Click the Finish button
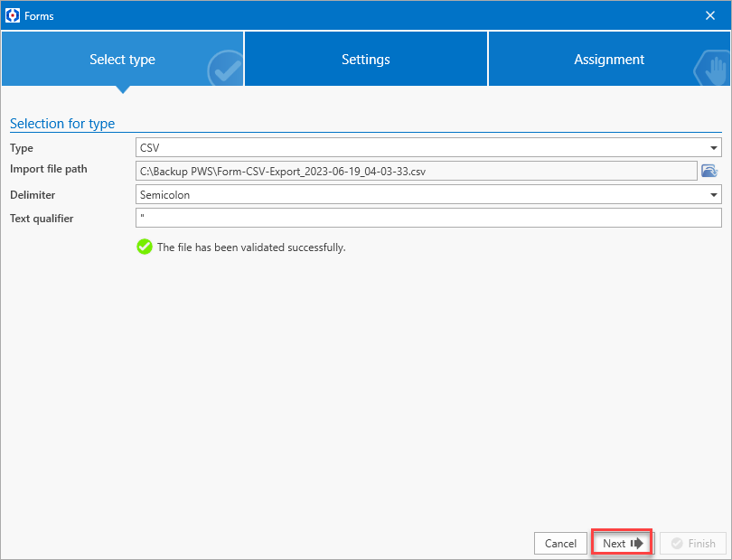Viewport: 732px width, 560px height. coord(693,543)
